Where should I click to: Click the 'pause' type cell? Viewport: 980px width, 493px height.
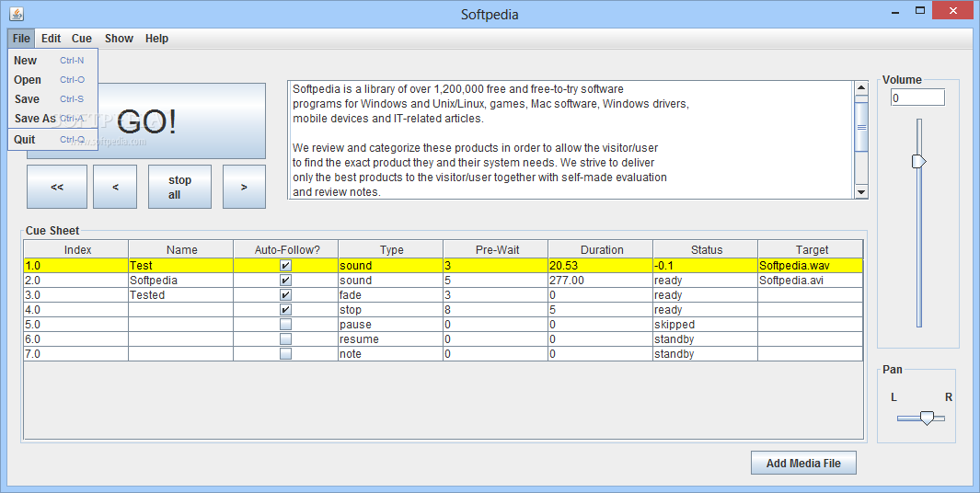pos(391,325)
